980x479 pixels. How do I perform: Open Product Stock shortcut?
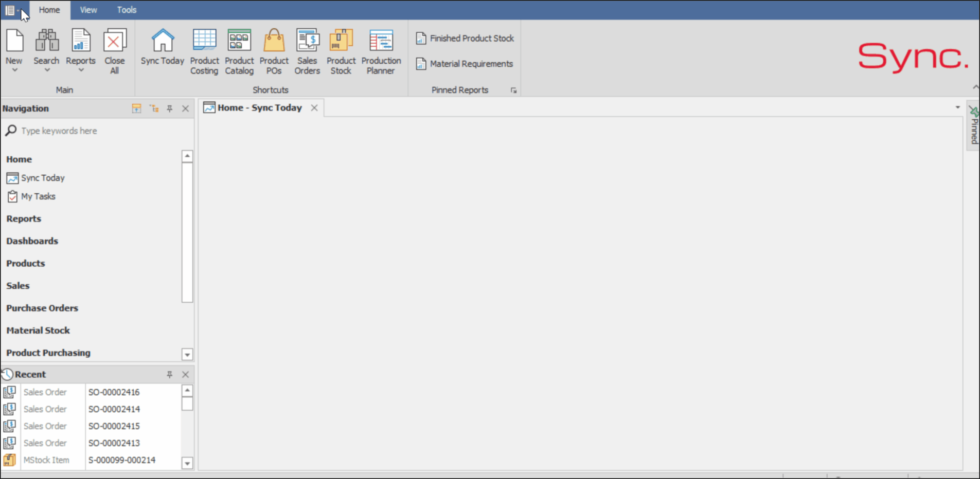(x=341, y=51)
